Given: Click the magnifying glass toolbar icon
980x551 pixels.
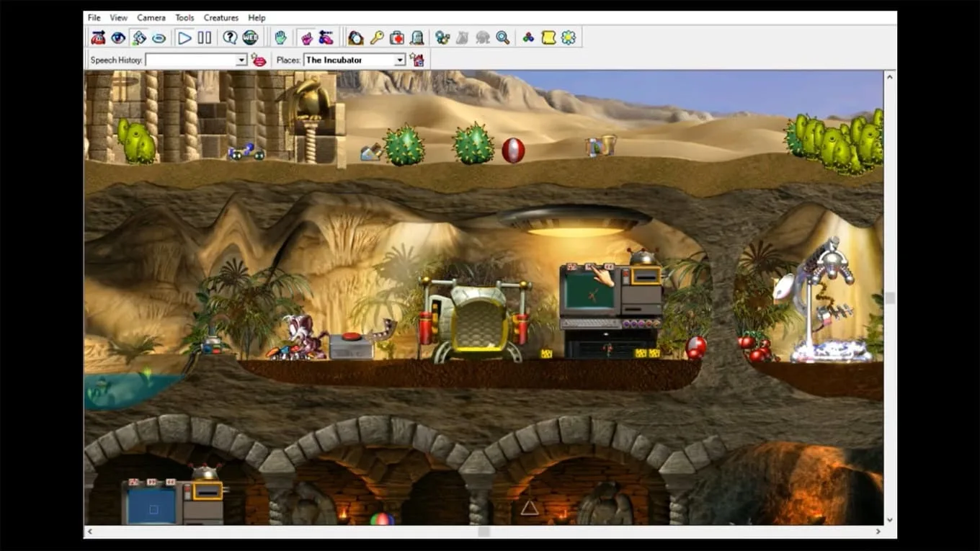Looking at the screenshot, I should pyautogui.click(x=503, y=37).
